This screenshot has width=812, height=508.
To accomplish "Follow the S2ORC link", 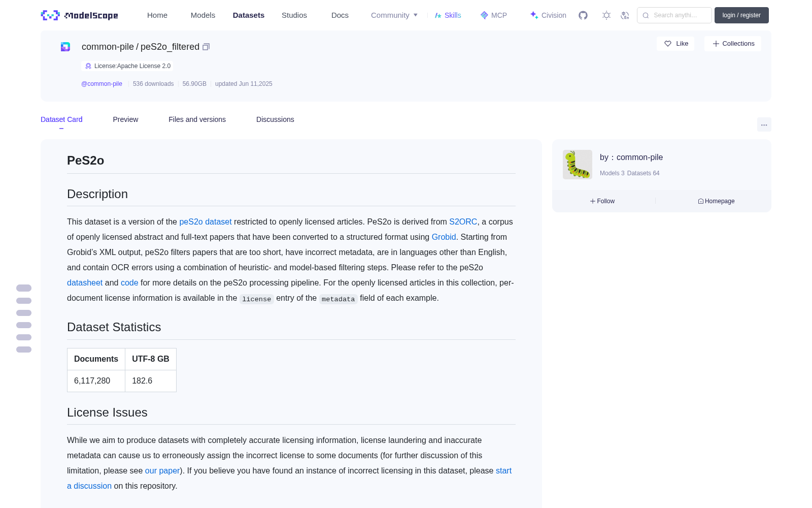I will point(463,222).
